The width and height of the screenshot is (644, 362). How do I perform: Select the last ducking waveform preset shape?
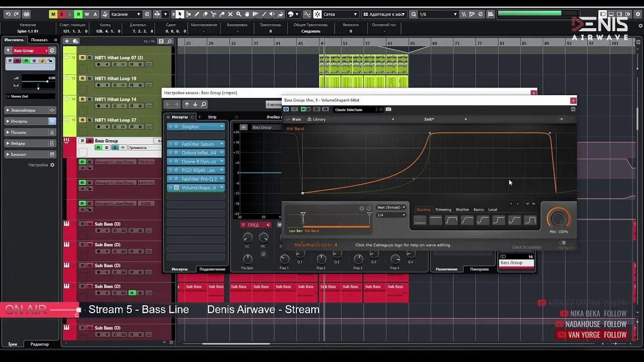pyautogui.click(x=530, y=220)
